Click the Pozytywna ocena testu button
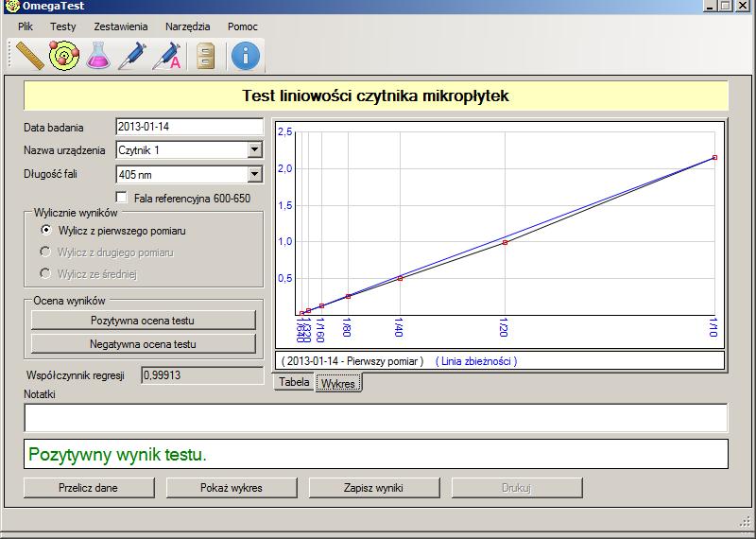The image size is (756, 539). pos(144,321)
